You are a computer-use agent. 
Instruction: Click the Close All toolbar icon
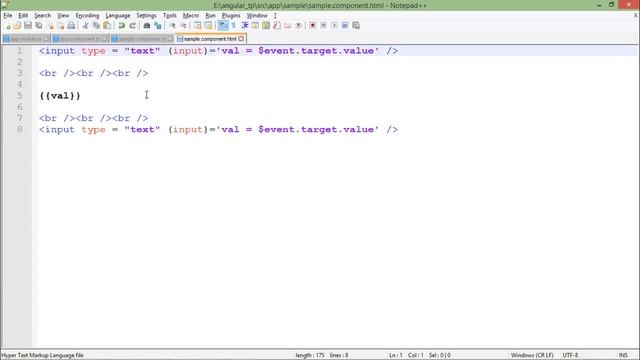pos(61,26)
